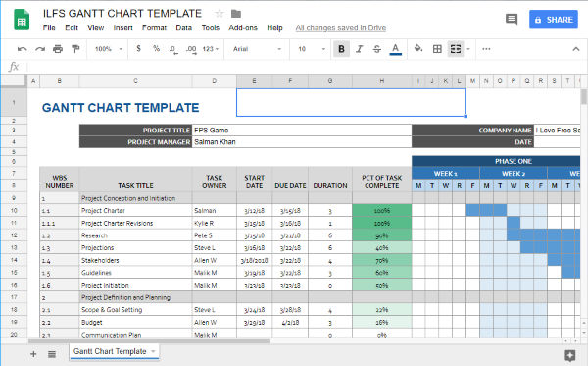Image resolution: width=588 pixels, height=366 pixels.
Task: Click the FPS Game project title cell
Action: [302, 131]
